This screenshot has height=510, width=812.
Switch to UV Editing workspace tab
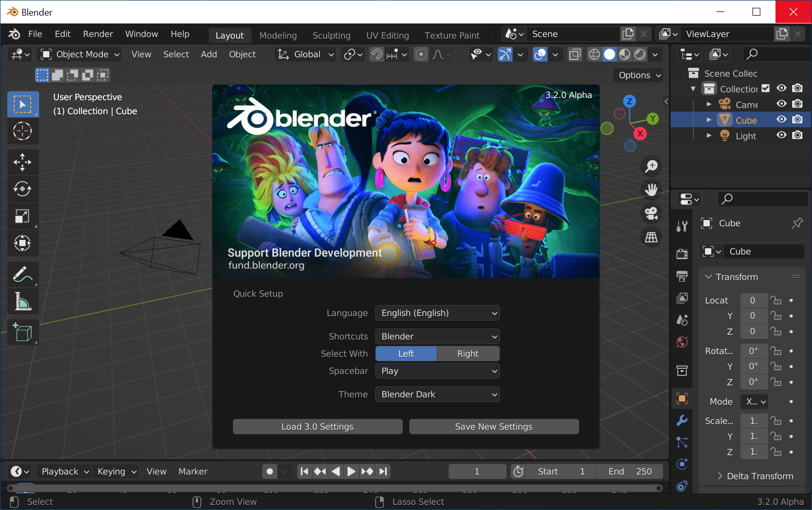(x=388, y=35)
